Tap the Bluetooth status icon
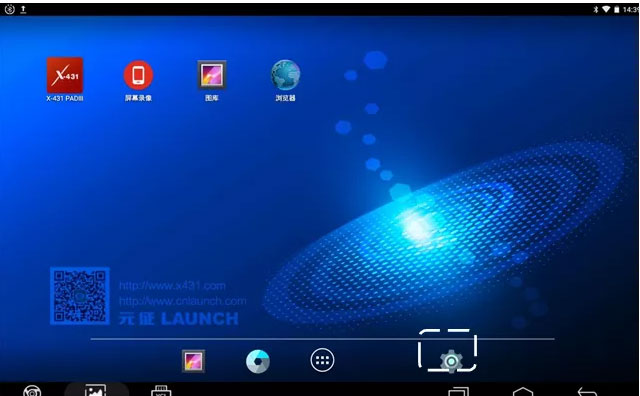 pyautogui.click(x=596, y=9)
